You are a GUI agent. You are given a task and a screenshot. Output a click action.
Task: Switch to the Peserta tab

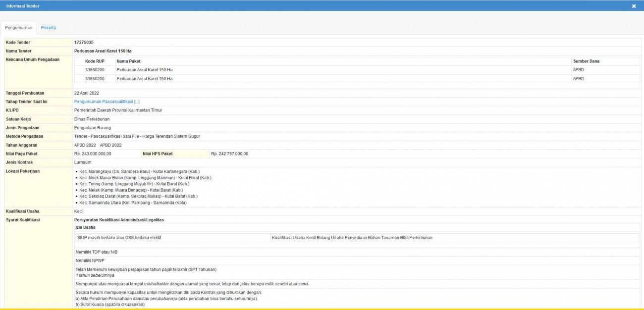point(49,28)
